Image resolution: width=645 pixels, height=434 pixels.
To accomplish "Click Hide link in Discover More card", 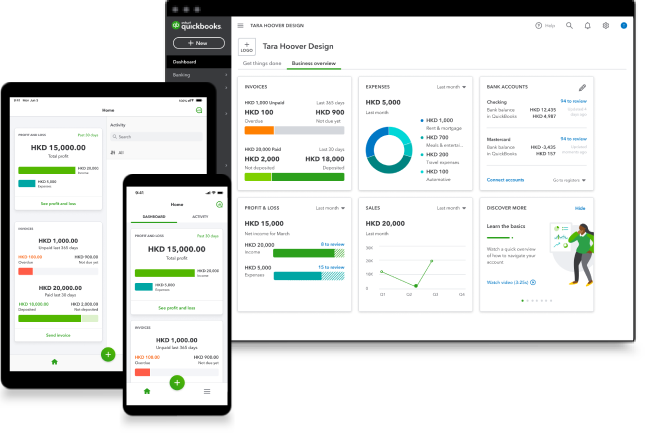I will point(580,208).
